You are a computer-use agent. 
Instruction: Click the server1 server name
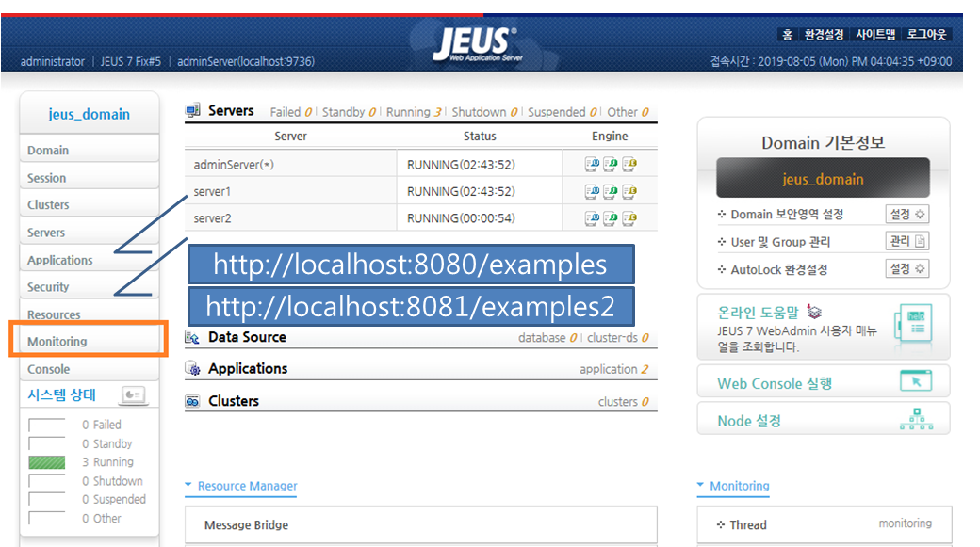coord(212,192)
